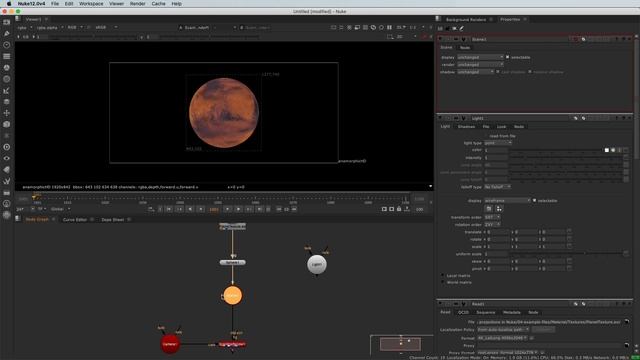The height and width of the screenshot is (360, 640).
Task: Click the Light1 color white swatch
Action: coord(607,150)
